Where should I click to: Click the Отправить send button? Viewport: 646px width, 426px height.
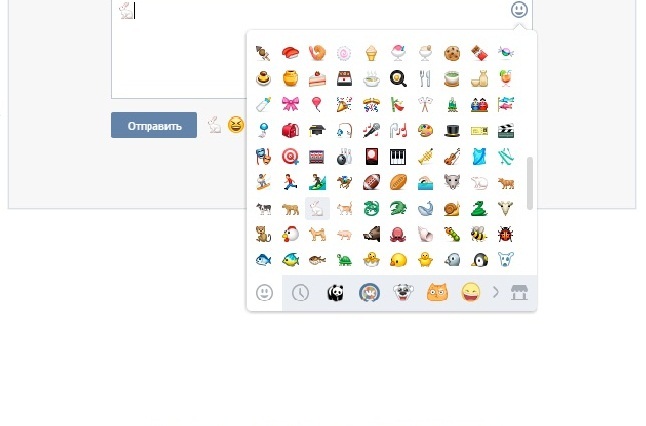coord(154,125)
